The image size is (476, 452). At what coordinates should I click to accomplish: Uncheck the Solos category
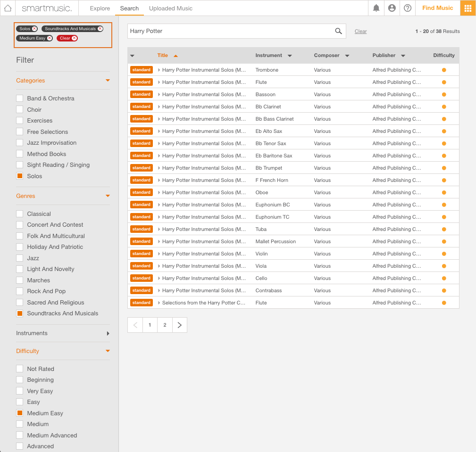[20, 176]
